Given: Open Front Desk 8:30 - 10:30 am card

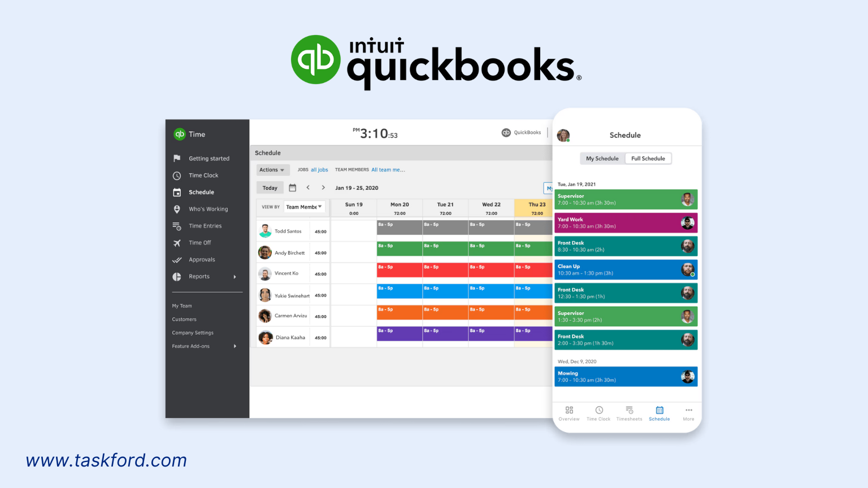Looking at the screenshot, I should (x=626, y=246).
